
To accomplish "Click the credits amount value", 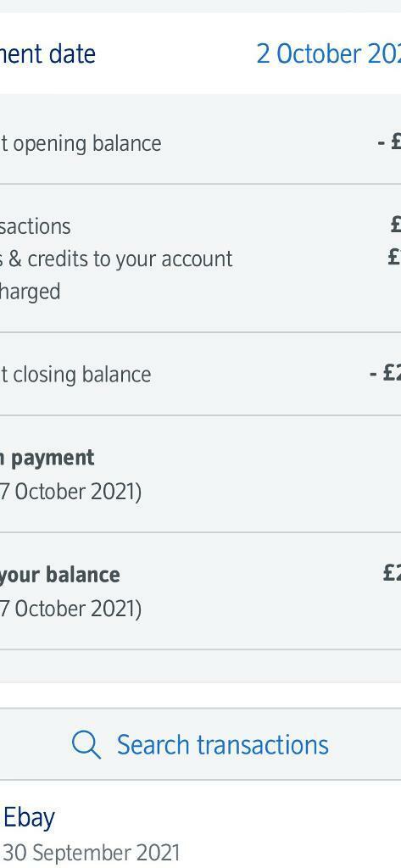I will [394, 257].
